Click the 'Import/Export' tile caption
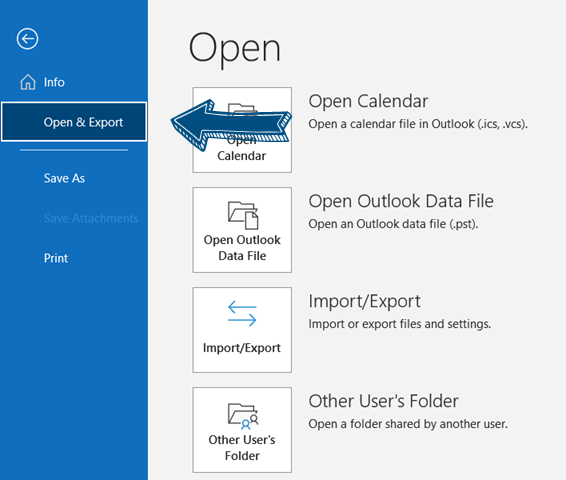The image size is (566, 480). click(x=242, y=348)
